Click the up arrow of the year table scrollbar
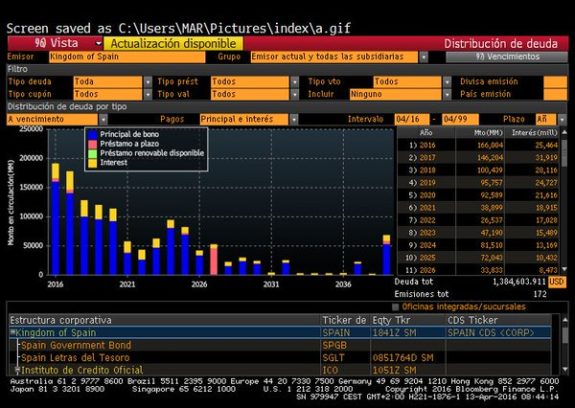575x408 pixels. [564, 132]
